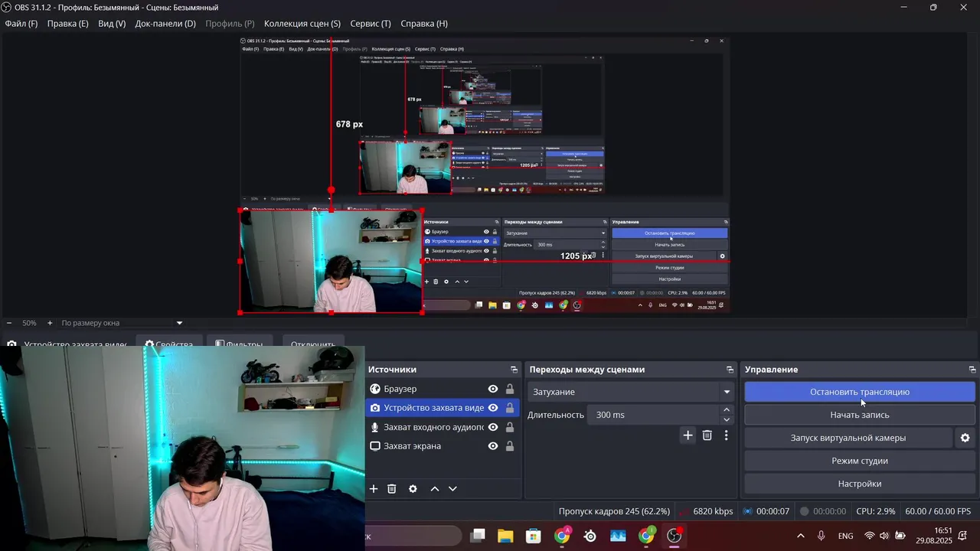The image size is (980, 551).
Task: Click the monitor icon of Захват экрана source
Action: click(x=375, y=446)
